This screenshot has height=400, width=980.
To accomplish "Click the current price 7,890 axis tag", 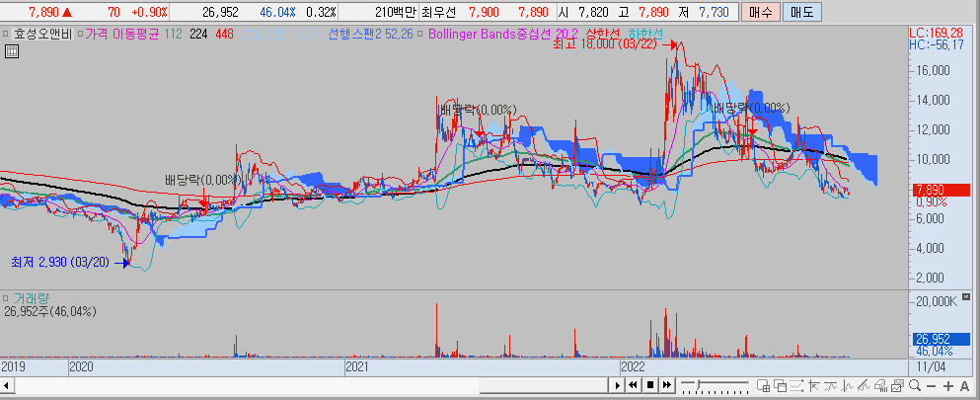I will [941, 190].
